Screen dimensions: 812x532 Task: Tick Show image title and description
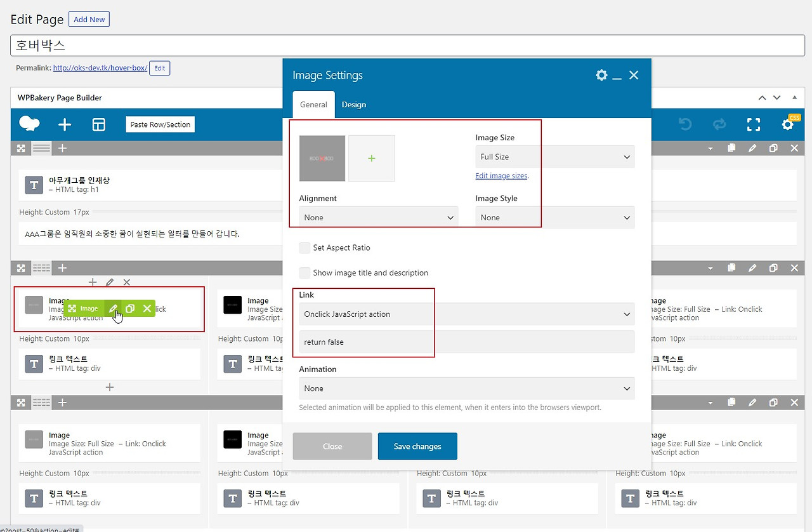click(305, 273)
